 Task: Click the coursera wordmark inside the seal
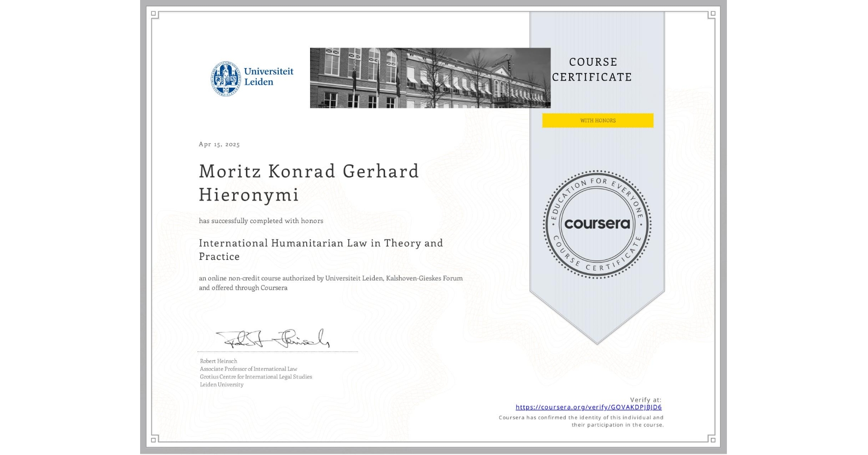pyautogui.click(x=597, y=225)
